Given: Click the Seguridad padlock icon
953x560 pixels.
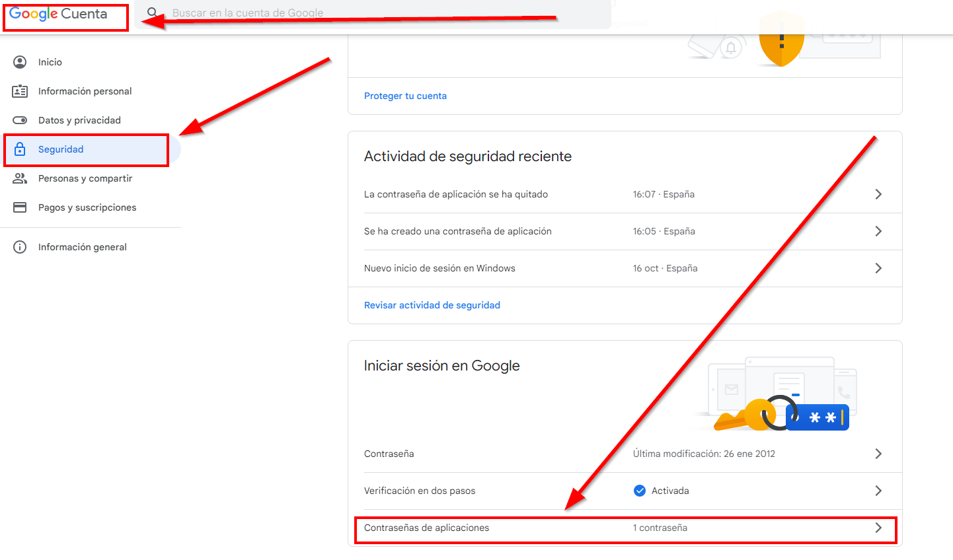Looking at the screenshot, I should [20, 149].
